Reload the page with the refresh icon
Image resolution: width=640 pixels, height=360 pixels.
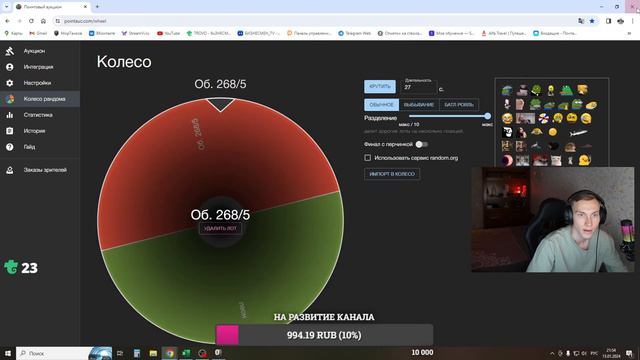(31, 21)
